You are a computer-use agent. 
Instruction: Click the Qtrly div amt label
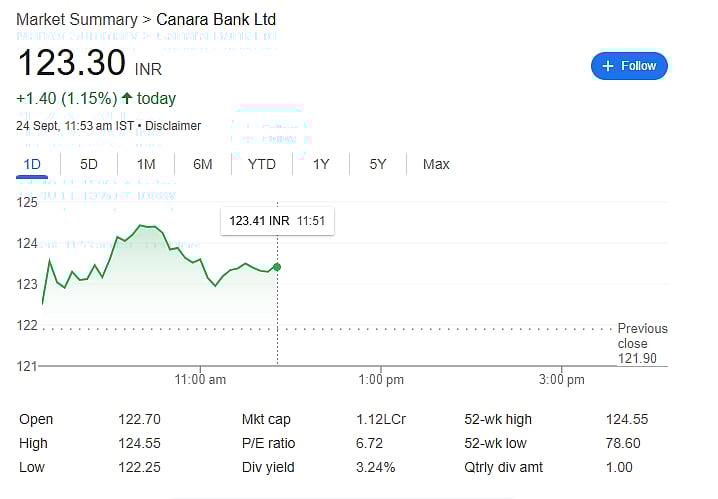[503, 467]
